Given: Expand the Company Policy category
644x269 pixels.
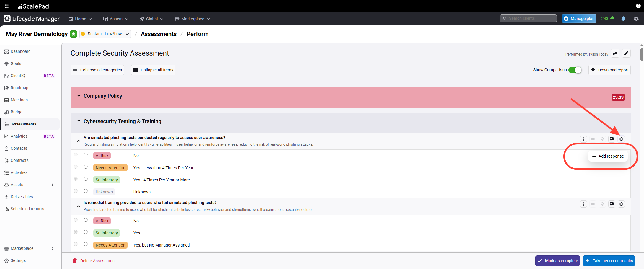Looking at the screenshot, I should point(79,96).
